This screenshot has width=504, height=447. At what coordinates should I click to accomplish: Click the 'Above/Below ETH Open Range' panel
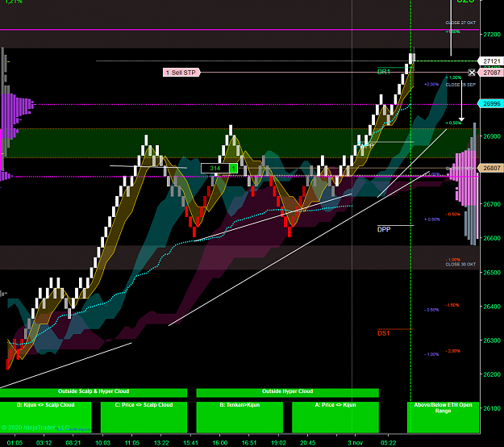(443, 417)
